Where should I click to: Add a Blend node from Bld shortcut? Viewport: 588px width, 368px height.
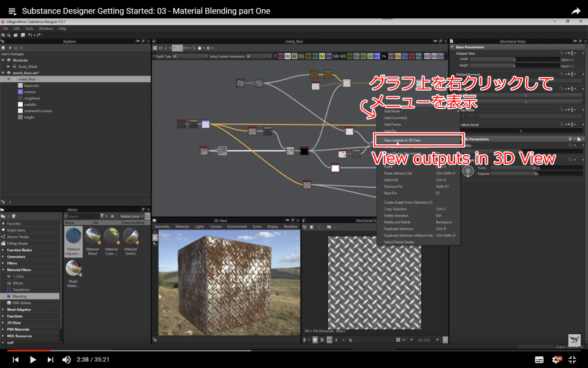(x=288, y=56)
